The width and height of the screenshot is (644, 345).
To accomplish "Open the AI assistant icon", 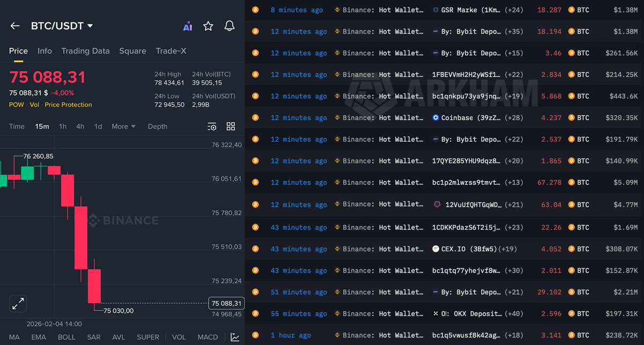I will point(187,26).
